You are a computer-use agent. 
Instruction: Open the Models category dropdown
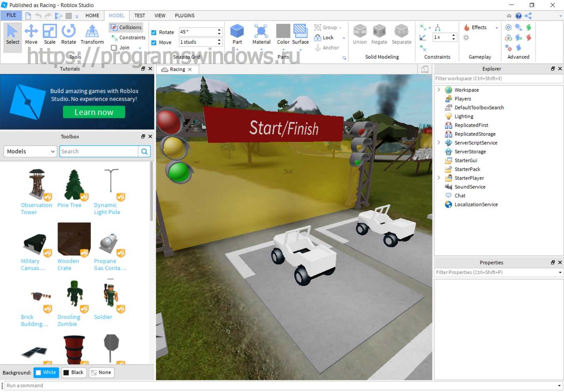pos(30,151)
